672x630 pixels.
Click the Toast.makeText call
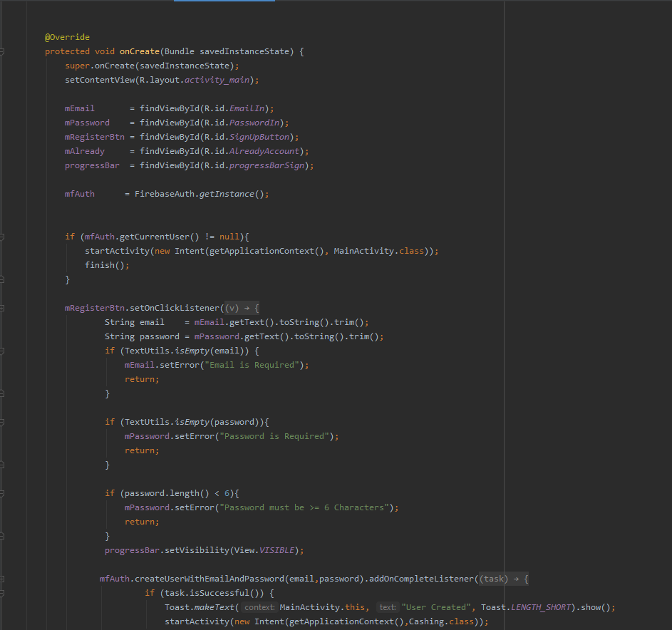point(200,607)
